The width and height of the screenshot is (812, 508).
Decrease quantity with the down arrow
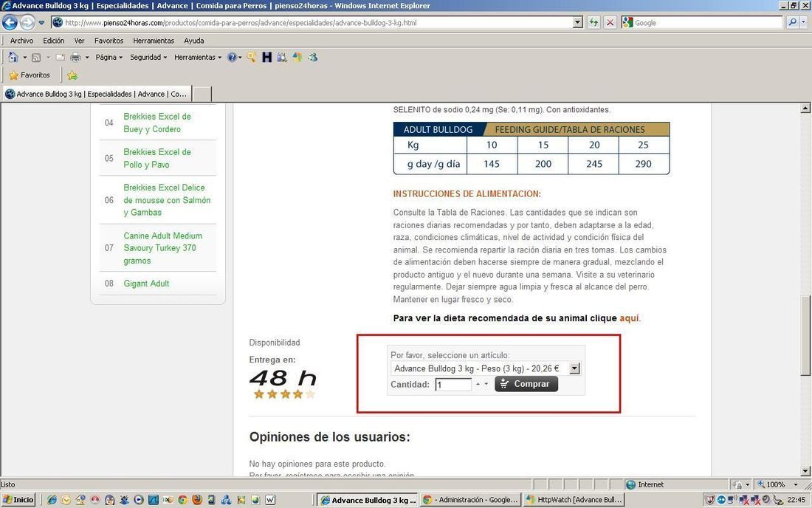pos(486,384)
